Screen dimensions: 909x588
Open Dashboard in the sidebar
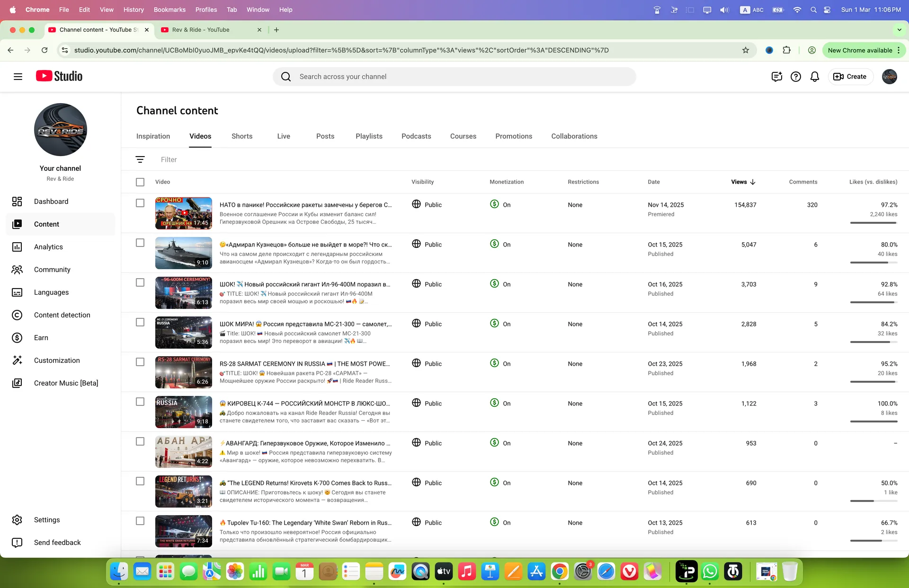(61, 202)
